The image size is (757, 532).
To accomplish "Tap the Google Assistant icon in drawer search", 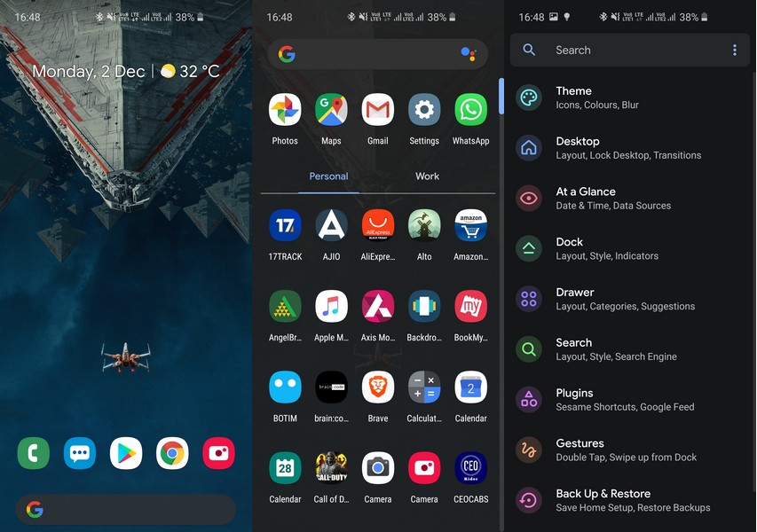I will tap(469, 53).
